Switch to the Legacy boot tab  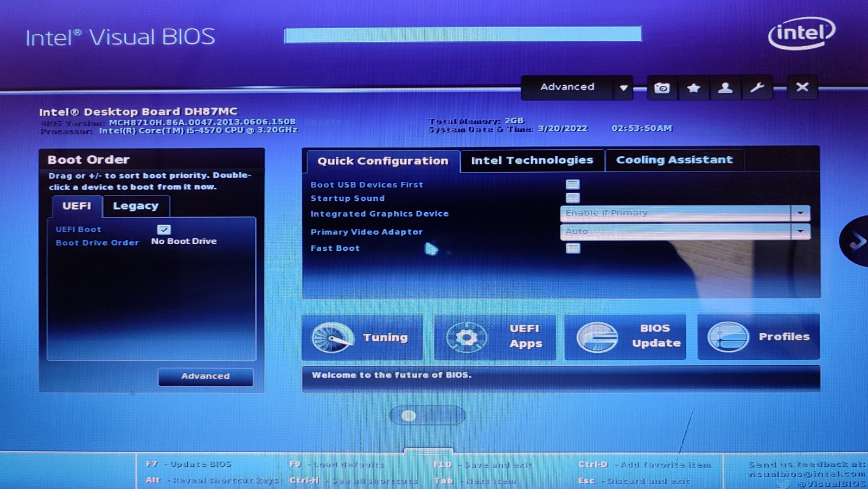[136, 206]
